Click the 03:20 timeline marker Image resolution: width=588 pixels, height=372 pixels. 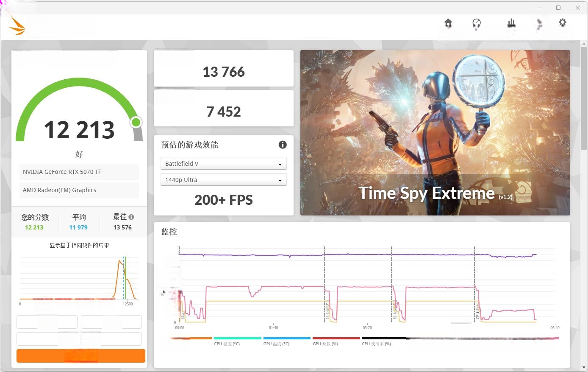[367, 327]
